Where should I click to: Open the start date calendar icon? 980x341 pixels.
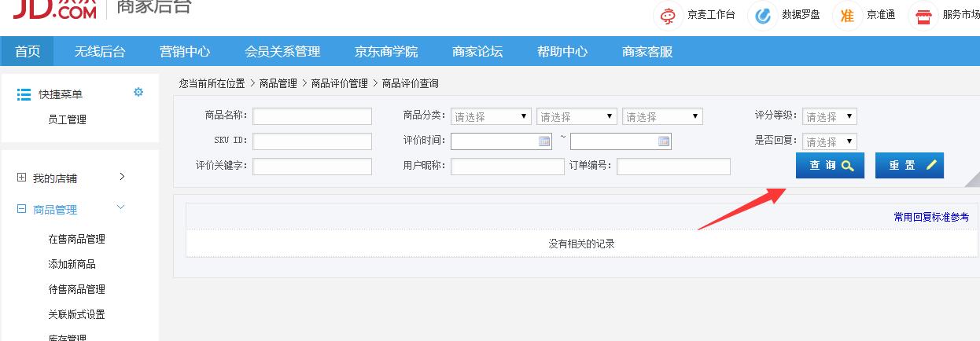544,141
